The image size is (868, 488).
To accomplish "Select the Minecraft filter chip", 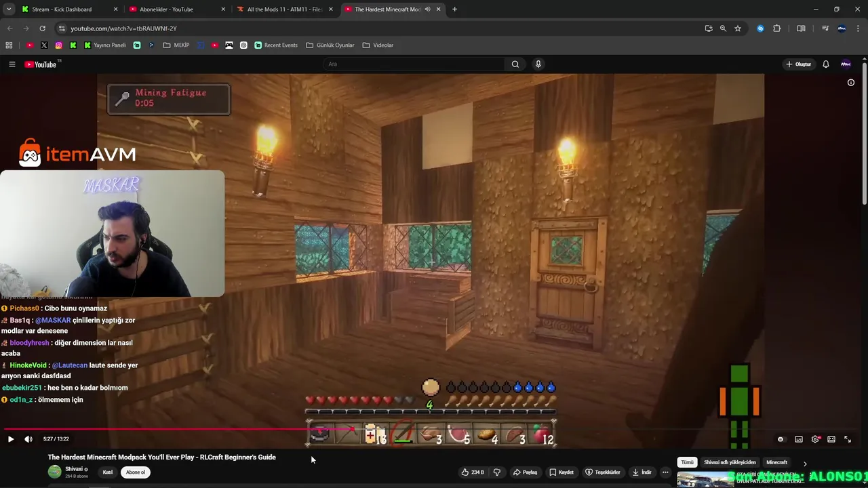I will tap(776, 462).
